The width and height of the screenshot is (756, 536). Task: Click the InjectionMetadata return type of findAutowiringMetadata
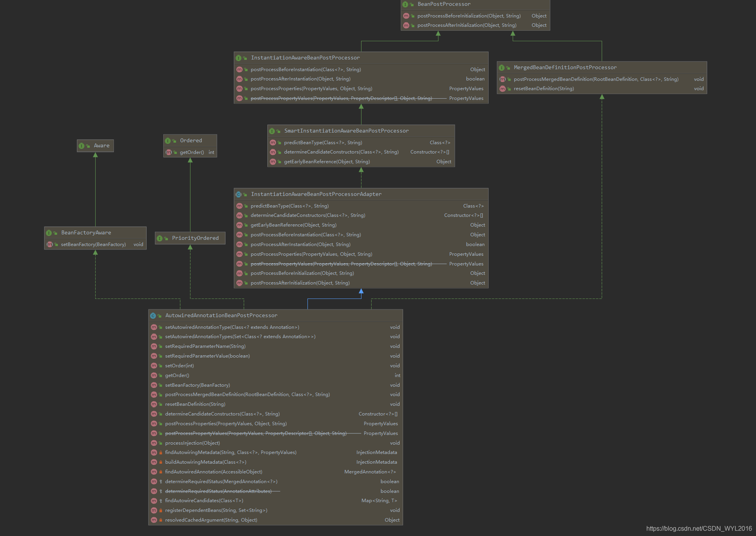[x=377, y=452]
